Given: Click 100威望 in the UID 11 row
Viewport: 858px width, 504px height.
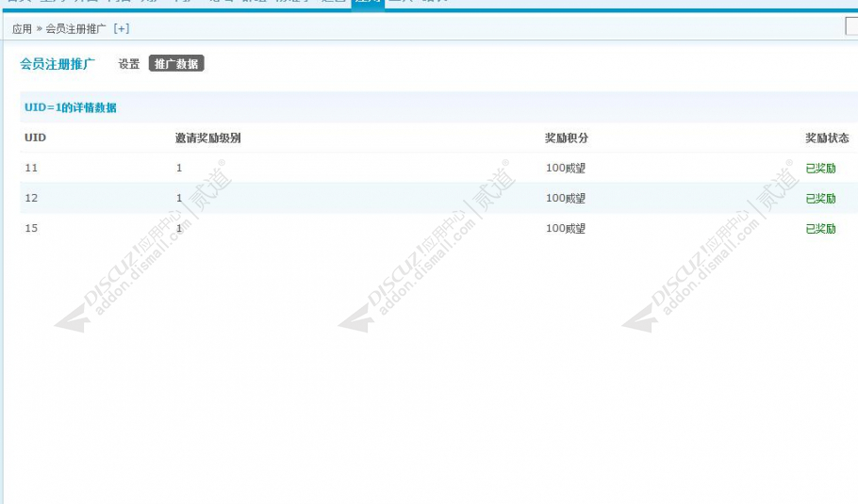Looking at the screenshot, I should tap(566, 169).
